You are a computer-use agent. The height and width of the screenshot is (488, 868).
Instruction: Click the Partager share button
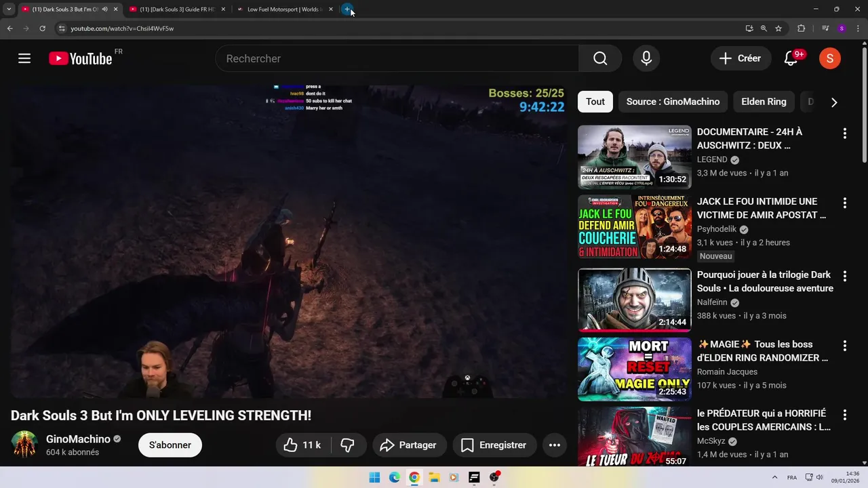coord(410,445)
